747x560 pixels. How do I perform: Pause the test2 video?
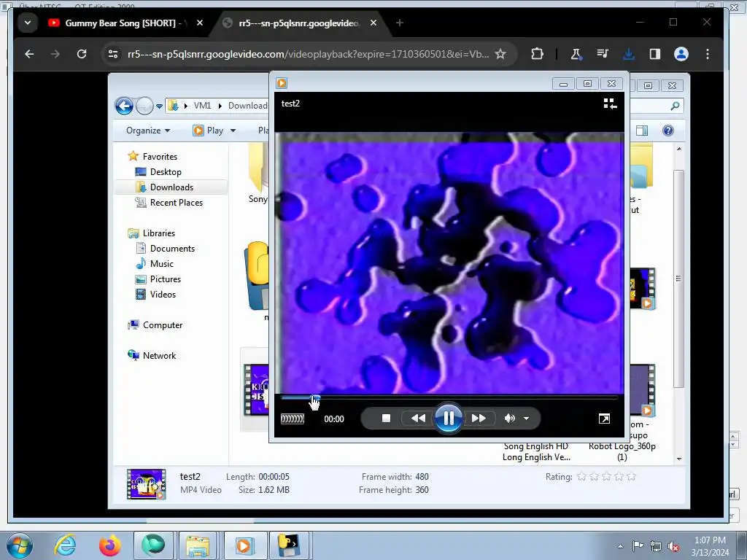pos(449,418)
